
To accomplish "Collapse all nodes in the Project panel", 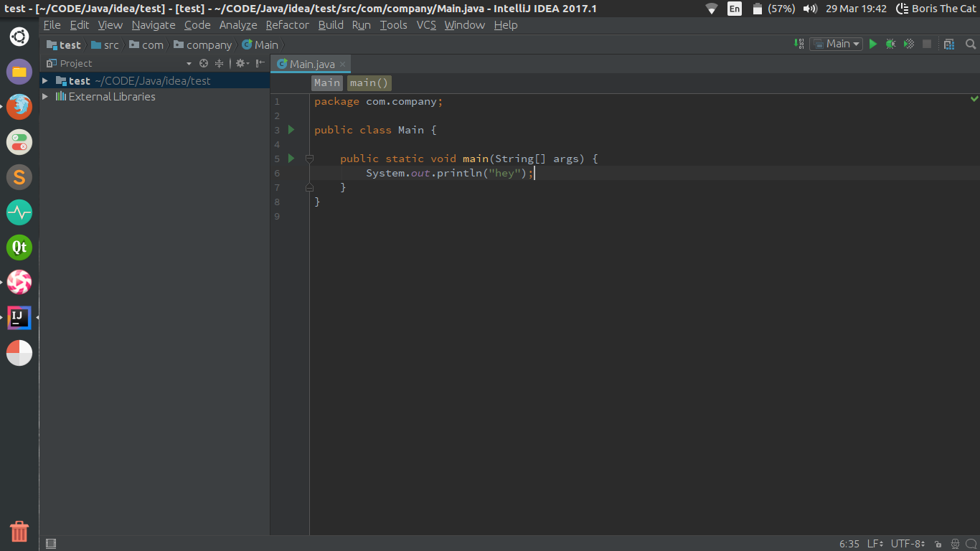I will coord(220,63).
